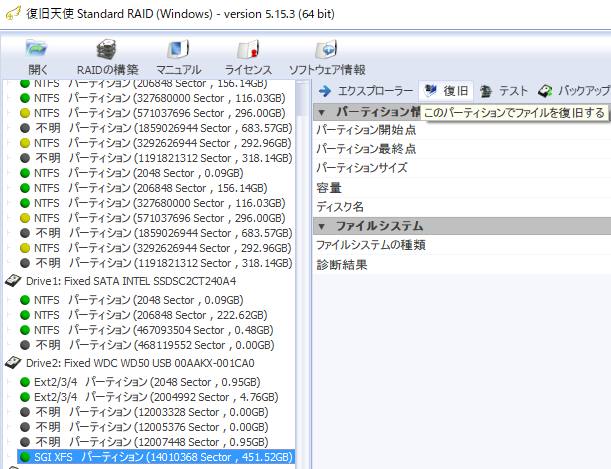The image size is (611, 469).
Task: Select Drive1 Fixed SATA INTEL SSD
Action: click(130, 281)
